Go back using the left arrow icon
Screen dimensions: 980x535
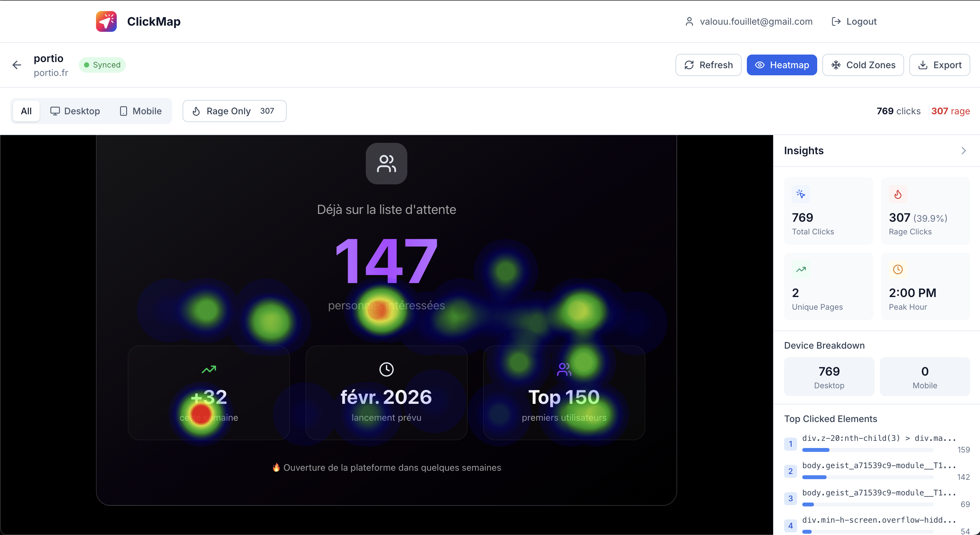17,65
